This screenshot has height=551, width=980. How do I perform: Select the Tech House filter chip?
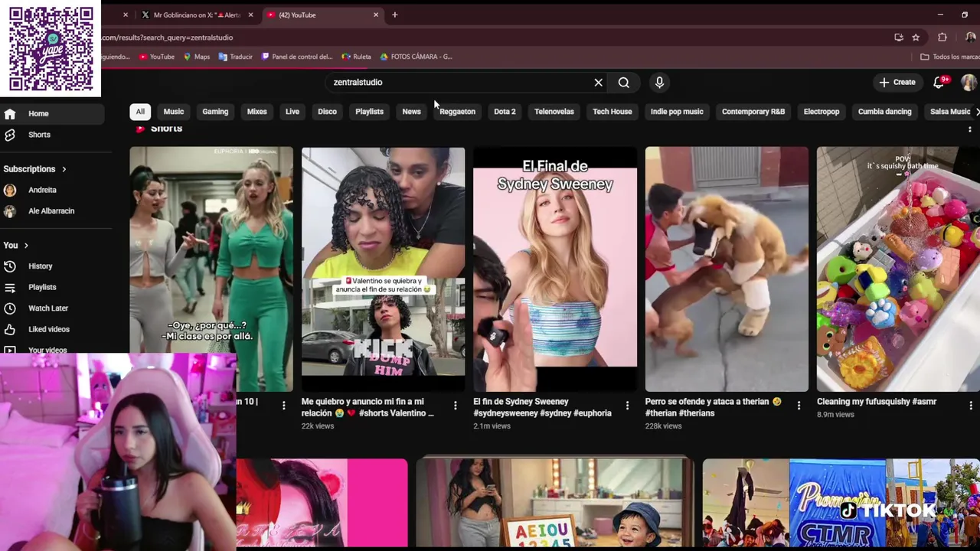pos(612,112)
